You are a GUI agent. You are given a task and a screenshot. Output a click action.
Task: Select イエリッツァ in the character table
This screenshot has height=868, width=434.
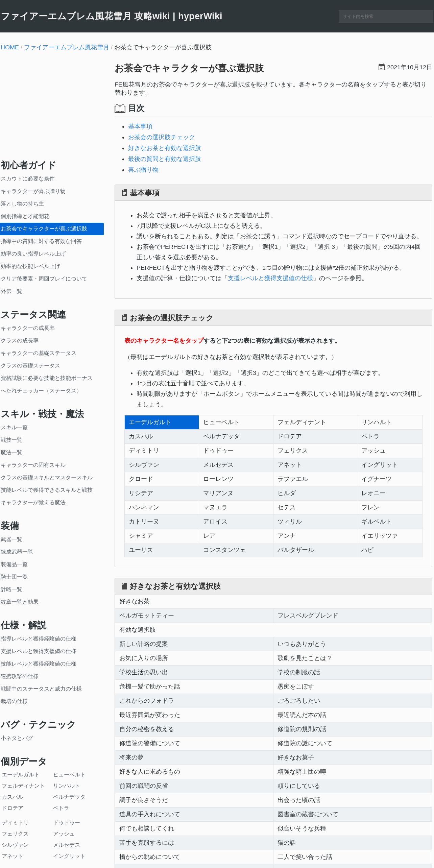390,536
